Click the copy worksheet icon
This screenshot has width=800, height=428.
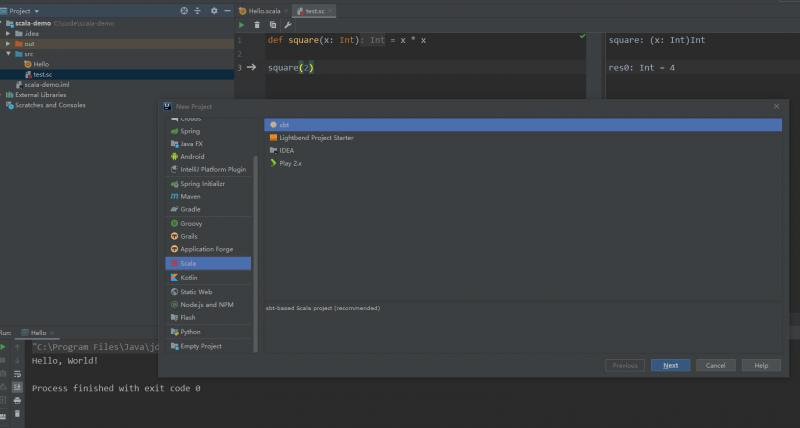(x=273, y=25)
